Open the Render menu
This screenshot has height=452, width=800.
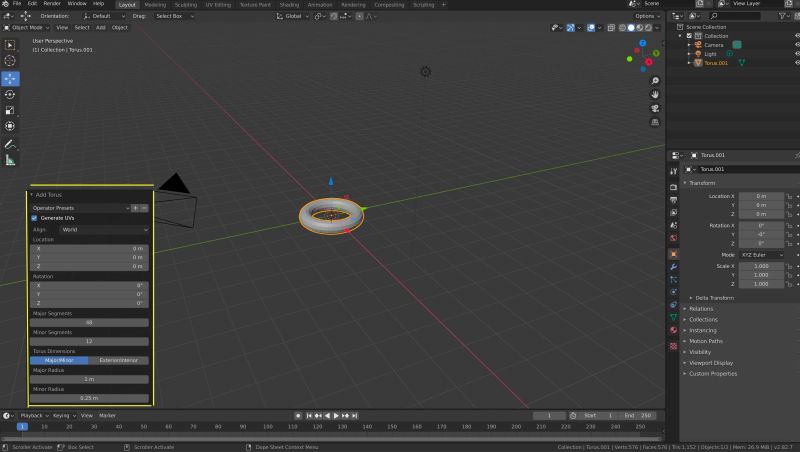coord(52,4)
